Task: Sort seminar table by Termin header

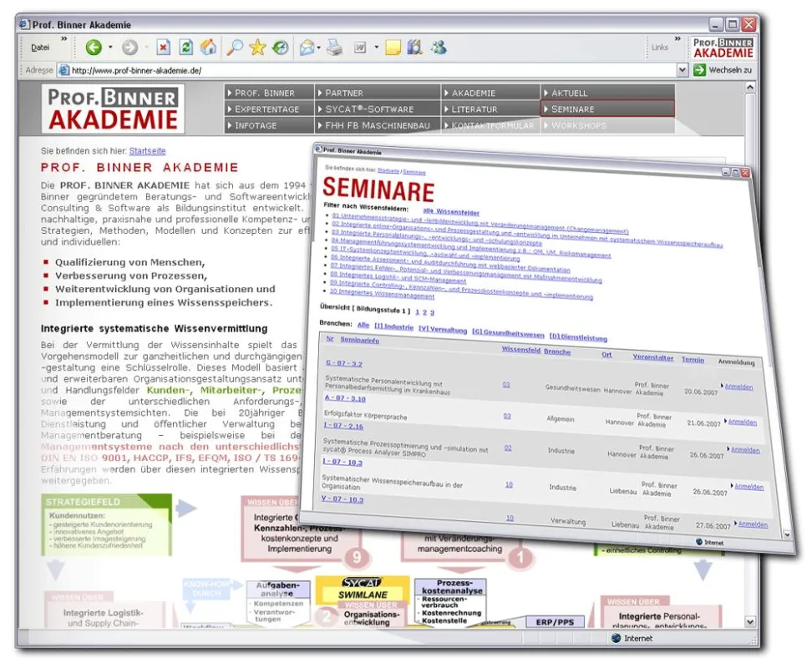Action: [x=693, y=360]
